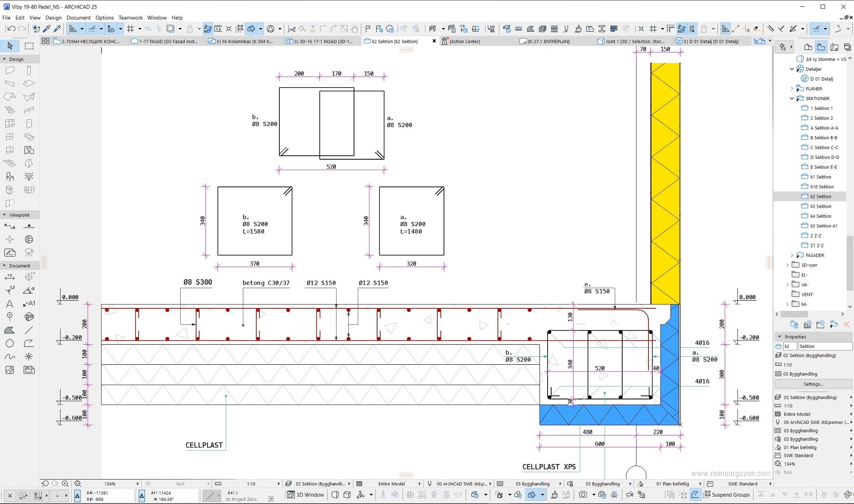Open the Window menu
854x504 pixels.
[x=157, y=17]
